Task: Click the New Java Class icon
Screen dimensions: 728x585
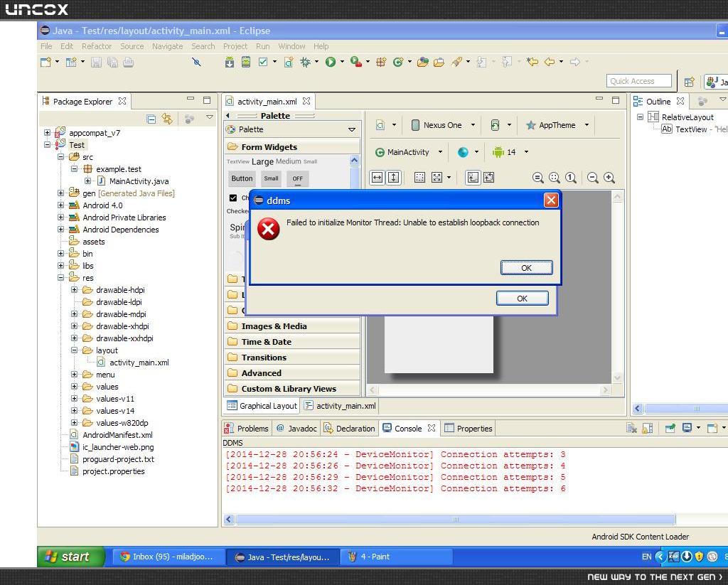Action: pyautogui.click(x=398, y=62)
